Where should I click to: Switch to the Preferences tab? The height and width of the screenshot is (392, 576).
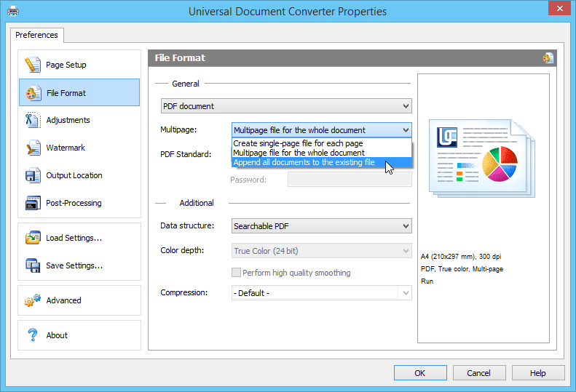pyautogui.click(x=37, y=35)
